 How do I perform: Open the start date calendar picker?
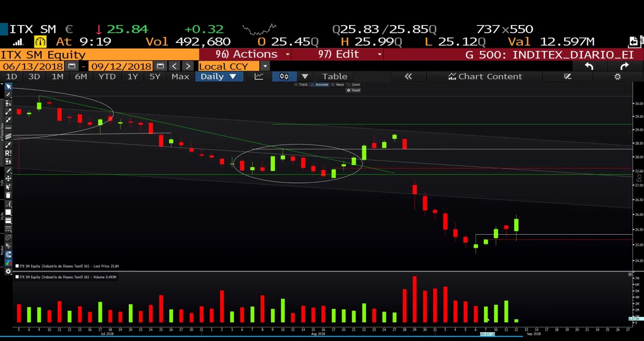[x=72, y=66]
